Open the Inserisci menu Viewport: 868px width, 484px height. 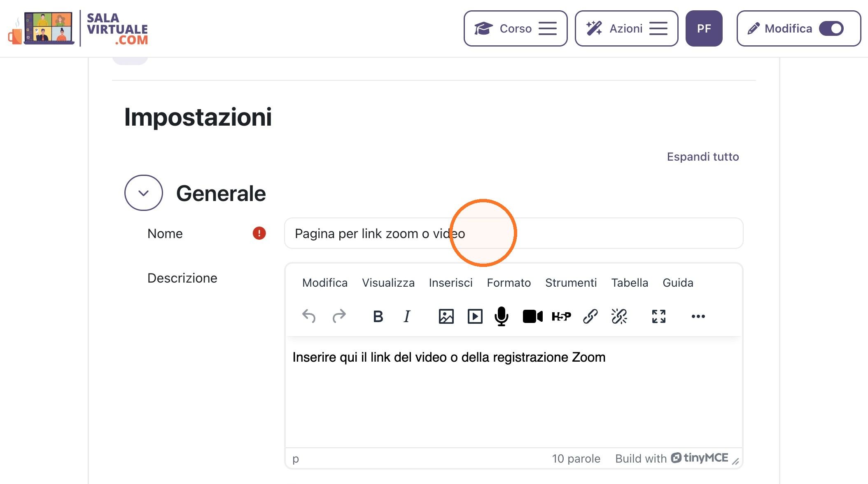(x=450, y=283)
